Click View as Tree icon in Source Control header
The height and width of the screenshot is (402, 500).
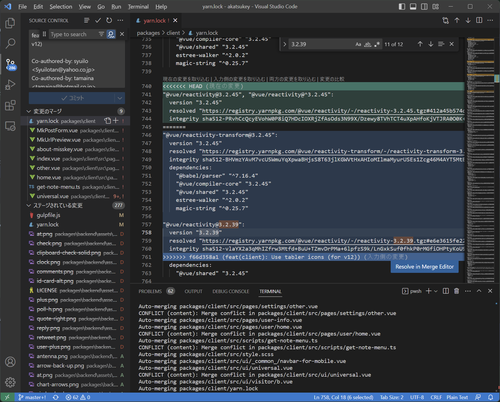[x=87, y=21]
